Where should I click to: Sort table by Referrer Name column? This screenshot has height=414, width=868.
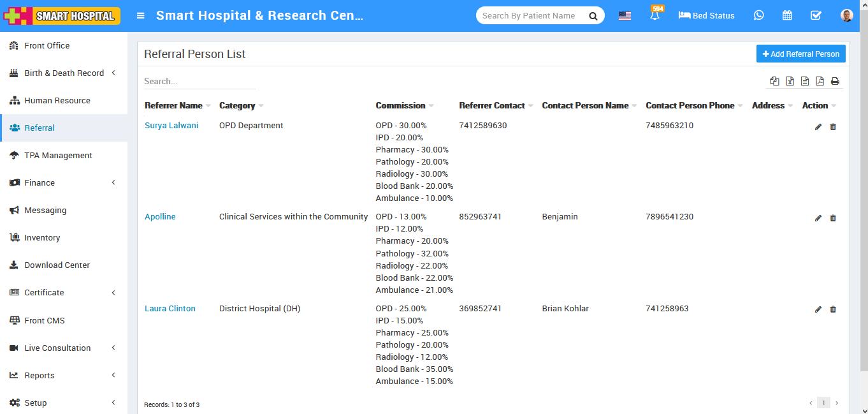(173, 106)
